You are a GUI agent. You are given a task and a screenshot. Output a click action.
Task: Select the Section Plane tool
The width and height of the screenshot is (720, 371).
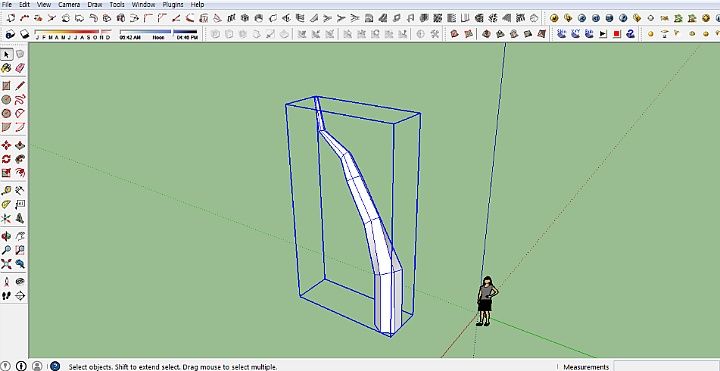[x=20, y=295]
